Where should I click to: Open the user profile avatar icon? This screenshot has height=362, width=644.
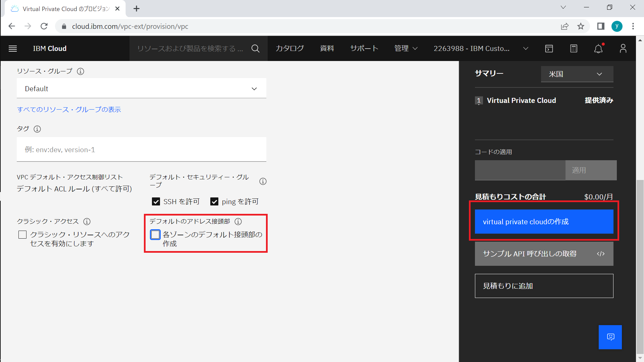pos(623,49)
